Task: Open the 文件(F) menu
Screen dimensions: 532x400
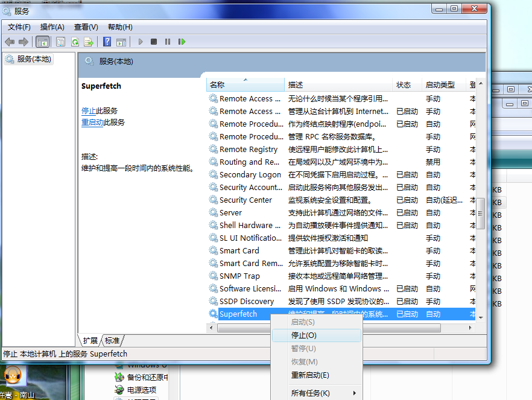Action: point(19,27)
